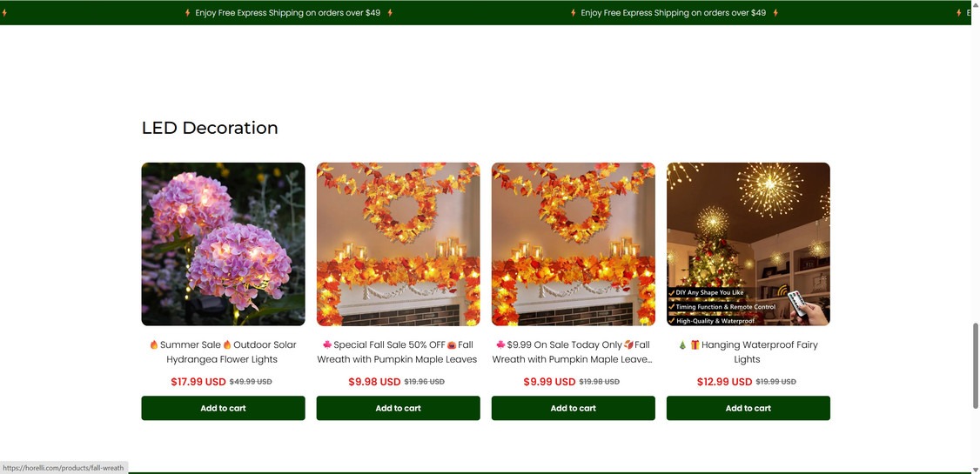The width and height of the screenshot is (980, 474).
Task: Add Hydrangea Flower Lights to cart
Action: (x=223, y=408)
